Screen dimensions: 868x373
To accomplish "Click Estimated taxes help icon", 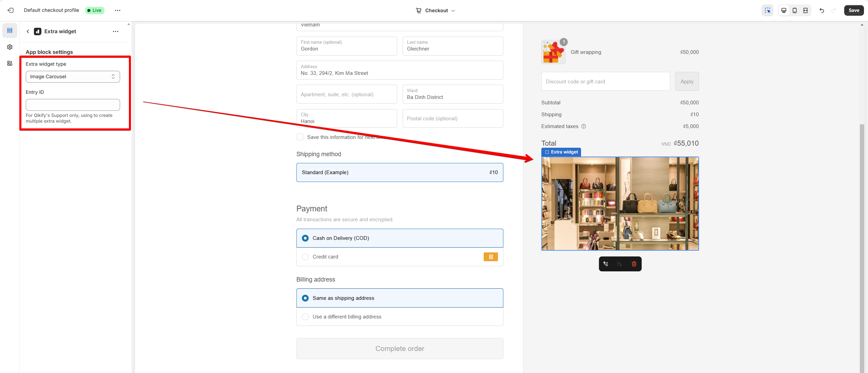I will [584, 126].
